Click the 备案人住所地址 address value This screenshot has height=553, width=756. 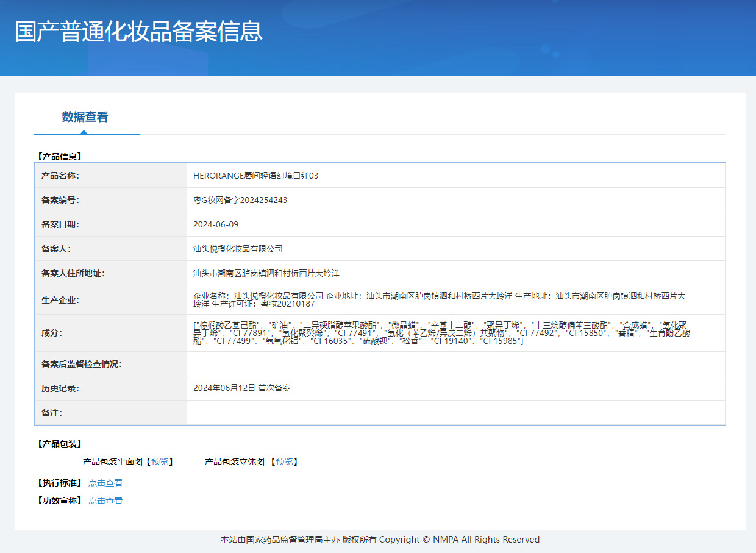pos(266,273)
